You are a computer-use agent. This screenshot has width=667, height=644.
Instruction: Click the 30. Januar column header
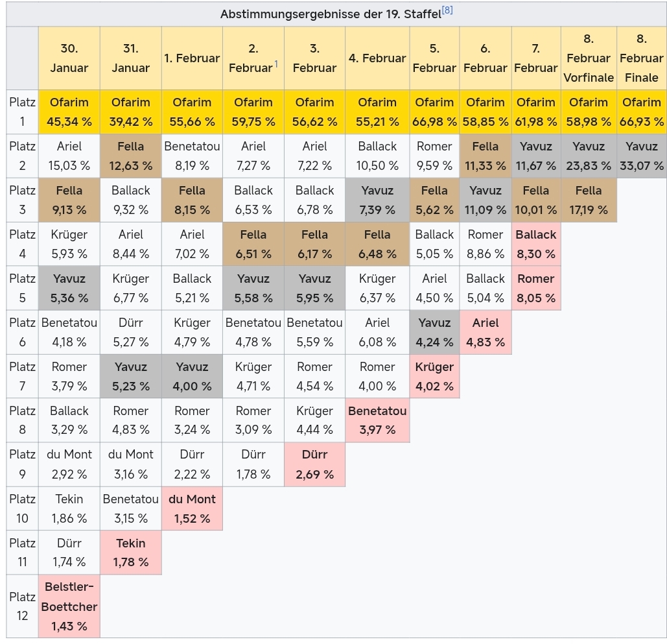[69, 58]
